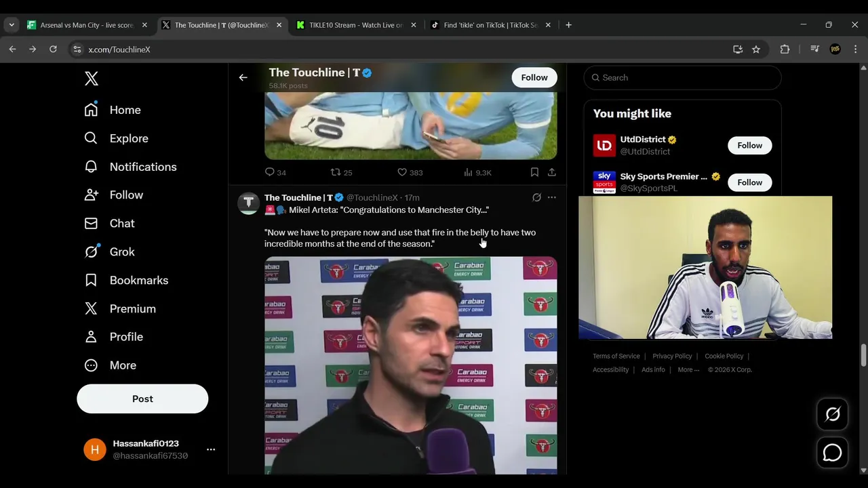Click reply icon with 34 replies

click(275, 172)
